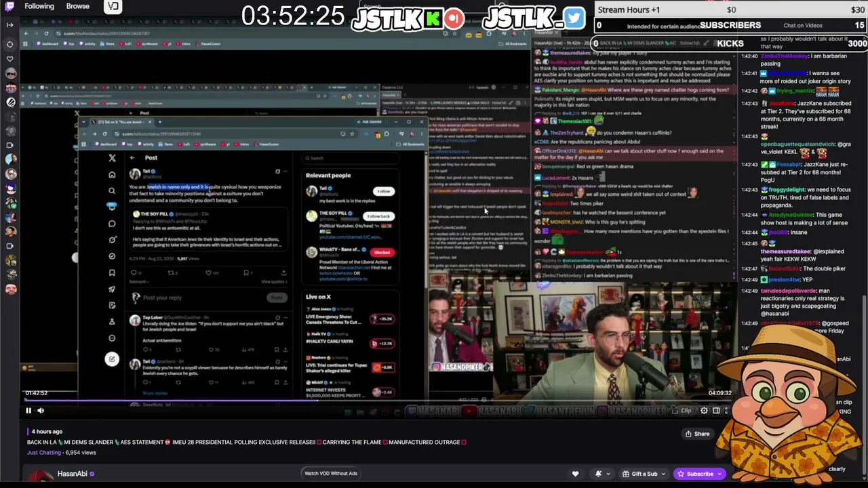Image resolution: width=868 pixels, height=488 pixels.
Task: Click the 4 hours ago timestamp
Action: pos(47,431)
